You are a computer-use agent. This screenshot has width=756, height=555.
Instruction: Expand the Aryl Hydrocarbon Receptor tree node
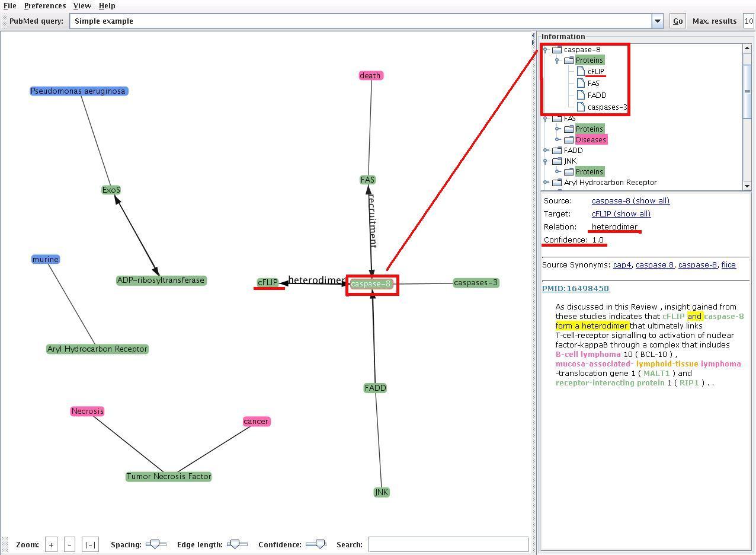point(546,183)
